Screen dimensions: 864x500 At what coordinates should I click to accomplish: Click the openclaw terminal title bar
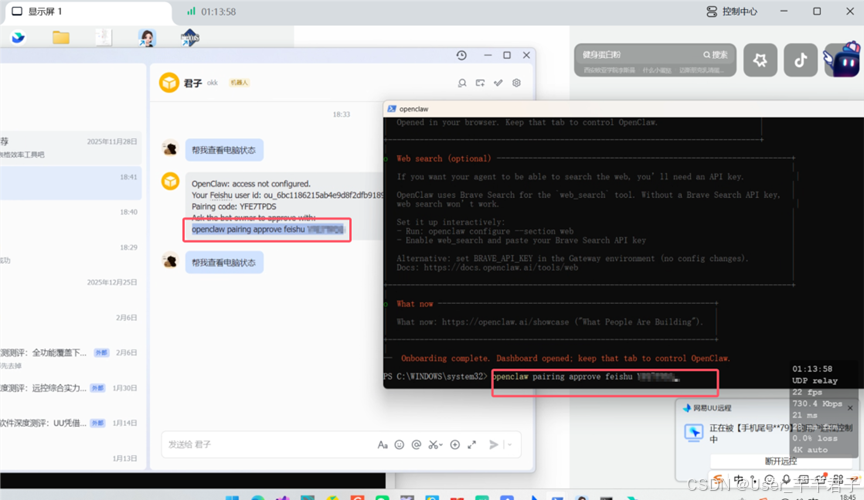(x=623, y=109)
